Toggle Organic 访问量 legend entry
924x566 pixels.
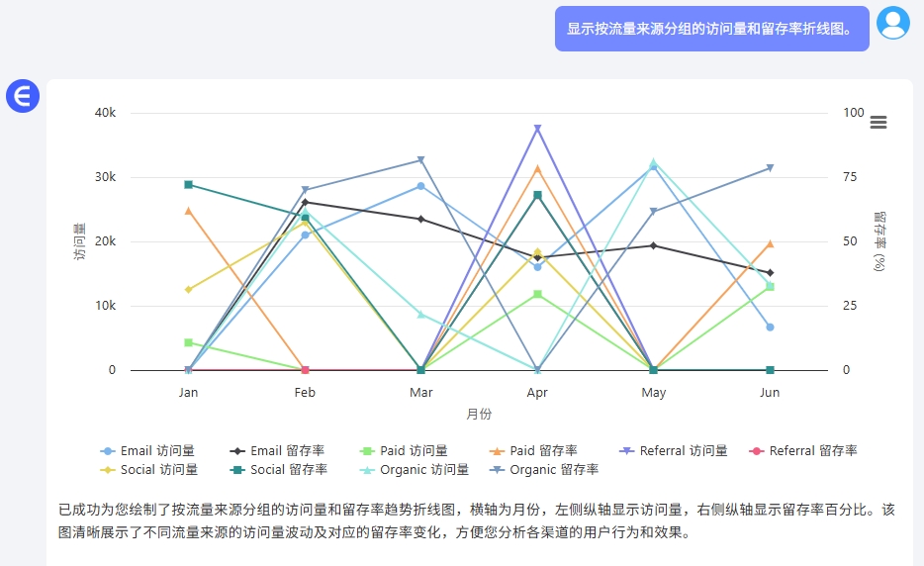point(415,470)
